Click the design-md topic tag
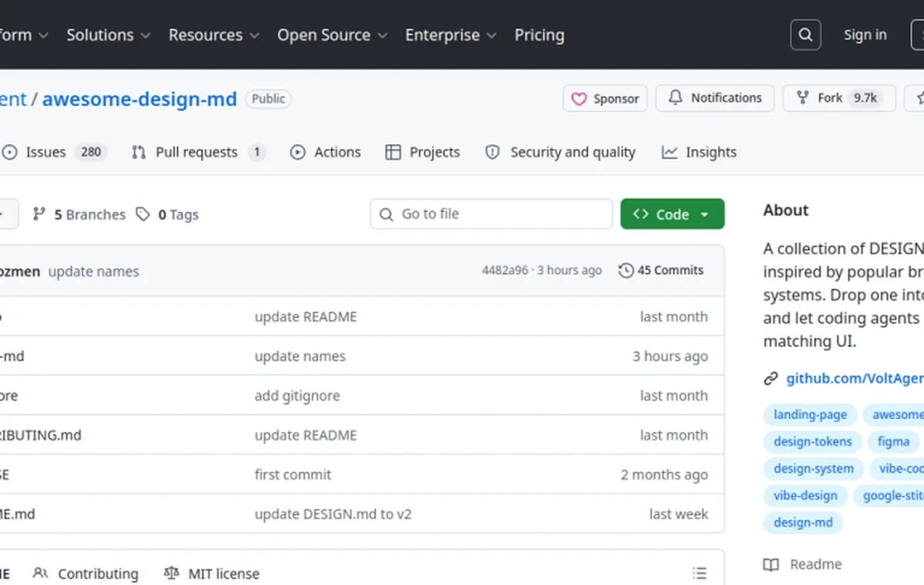 click(x=803, y=523)
